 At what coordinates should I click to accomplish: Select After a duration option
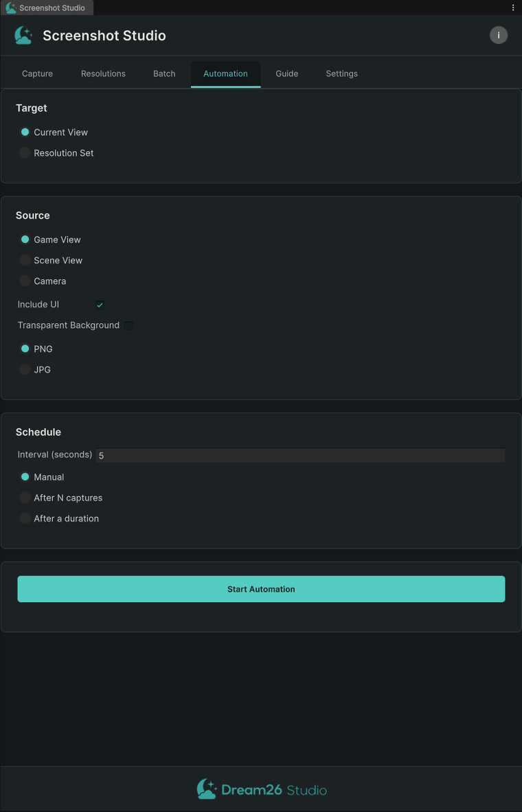click(59, 518)
